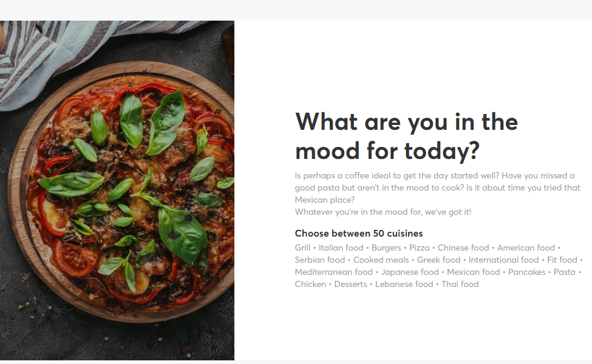Select the Pasta link
This screenshot has width=592, height=364.
[x=564, y=272]
